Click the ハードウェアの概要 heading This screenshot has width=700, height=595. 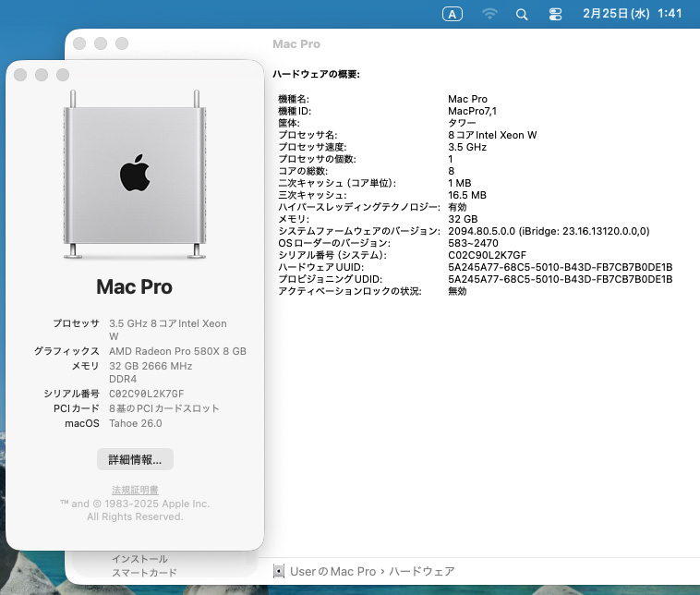(x=316, y=74)
